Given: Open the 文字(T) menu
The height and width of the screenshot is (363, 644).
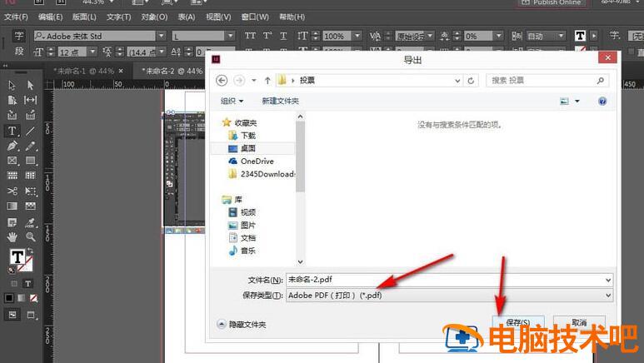Looking at the screenshot, I should pos(118,17).
